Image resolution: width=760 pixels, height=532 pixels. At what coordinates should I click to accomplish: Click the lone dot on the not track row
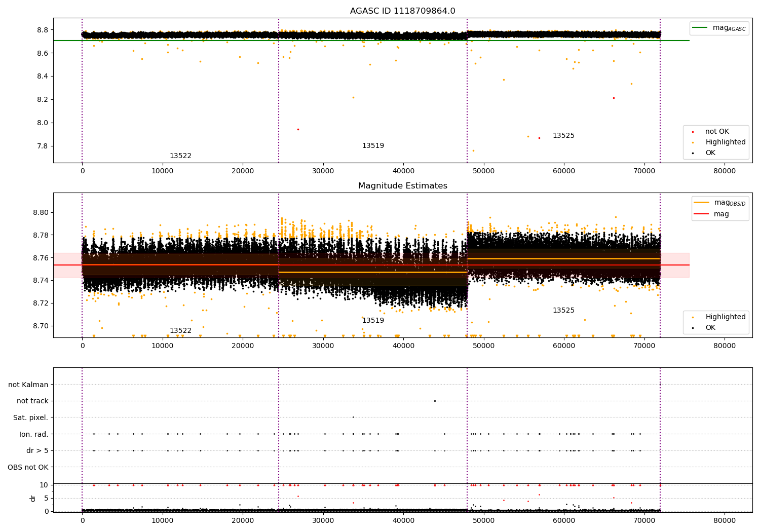pyautogui.click(x=435, y=401)
